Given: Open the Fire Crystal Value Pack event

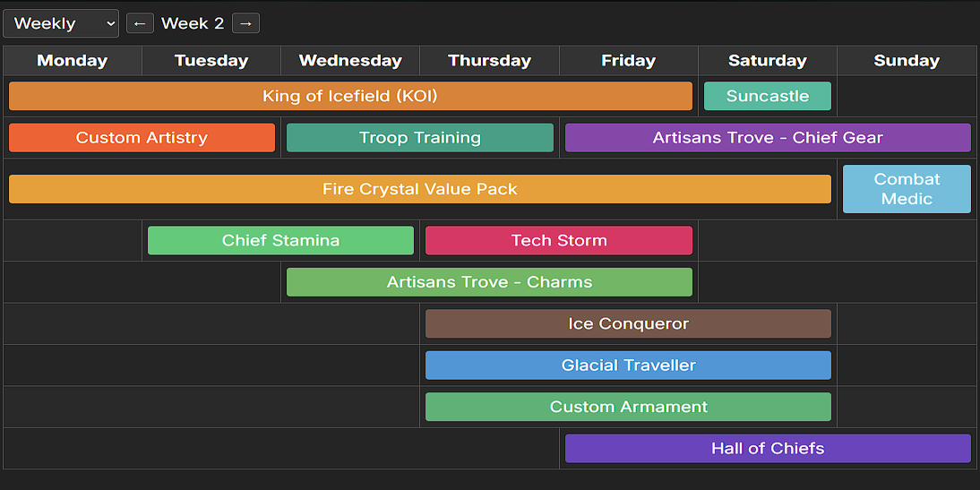Looking at the screenshot, I should (x=420, y=189).
